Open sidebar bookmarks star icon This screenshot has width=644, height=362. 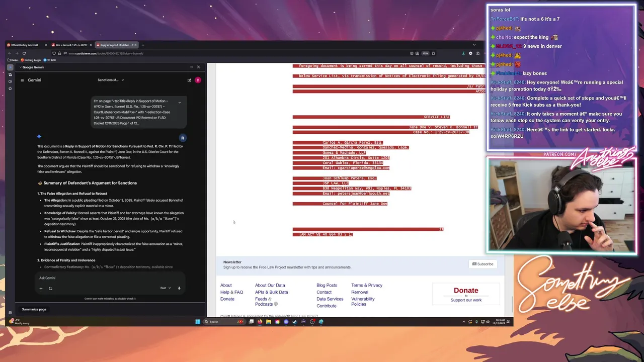click(x=10, y=88)
